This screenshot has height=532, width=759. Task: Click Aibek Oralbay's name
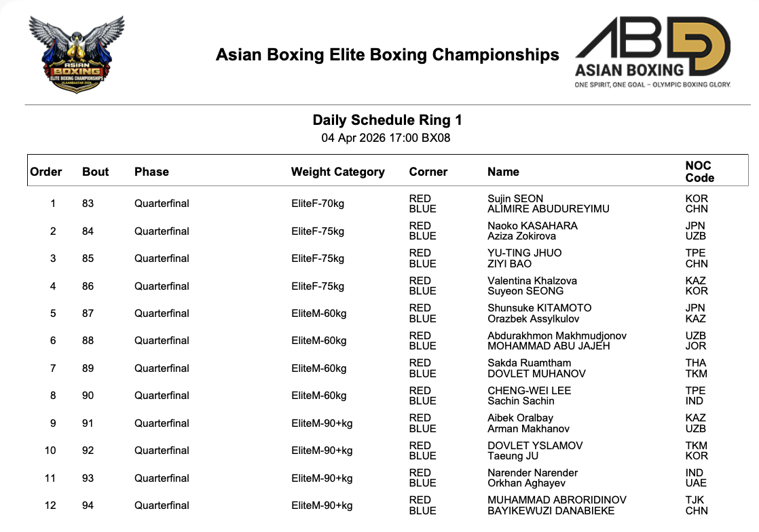coord(520,418)
